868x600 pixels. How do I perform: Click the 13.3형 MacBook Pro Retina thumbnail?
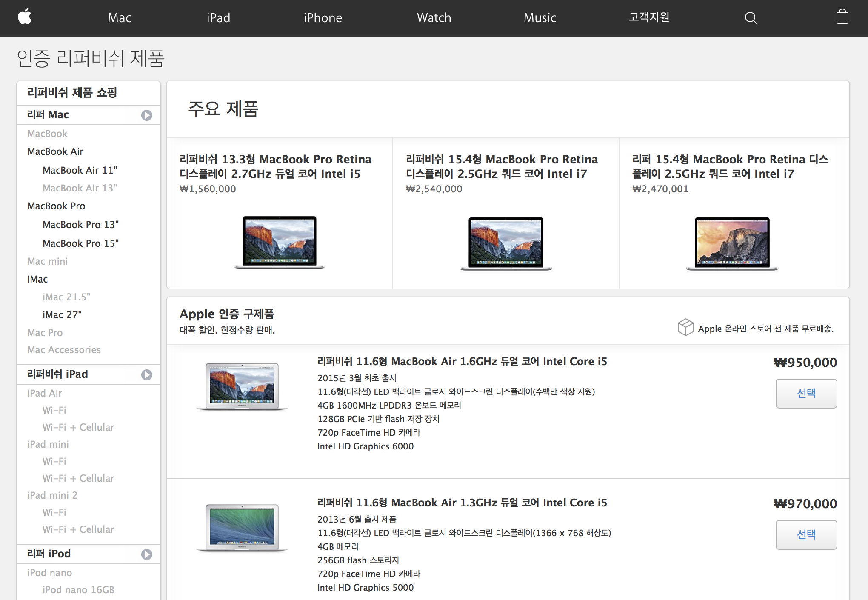click(x=279, y=242)
